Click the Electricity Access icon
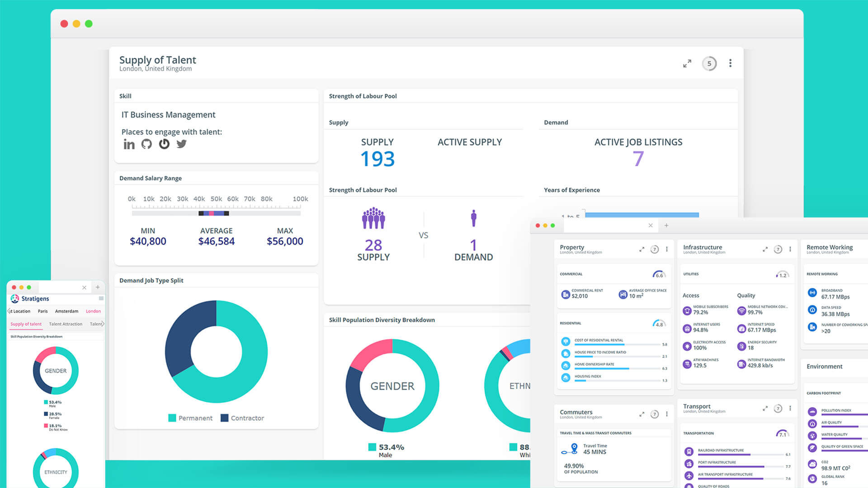 [x=687, y=347]
